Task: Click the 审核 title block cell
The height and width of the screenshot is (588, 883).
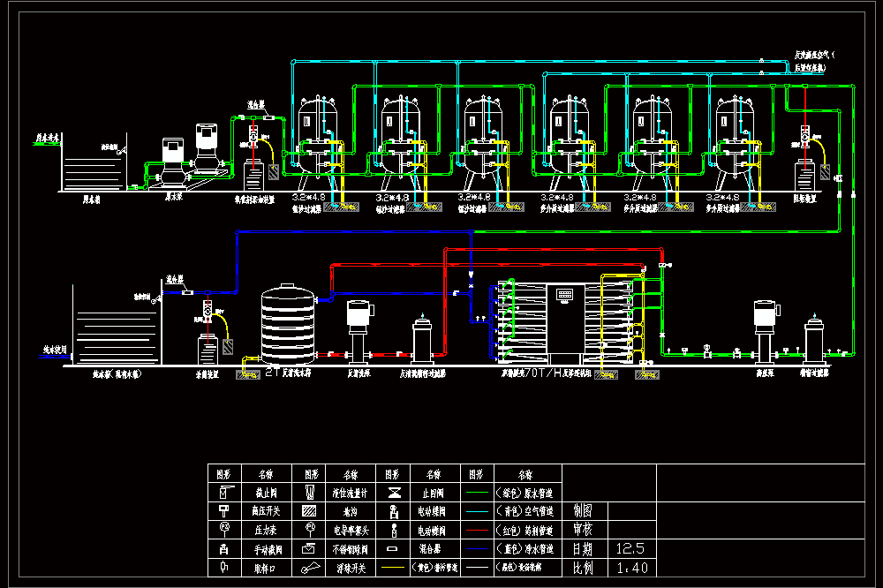Action: (x=583, y=530)
